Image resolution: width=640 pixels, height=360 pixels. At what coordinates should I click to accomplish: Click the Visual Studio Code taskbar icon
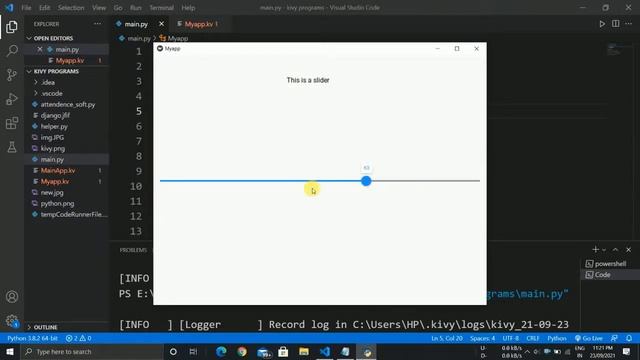[325, 351]
